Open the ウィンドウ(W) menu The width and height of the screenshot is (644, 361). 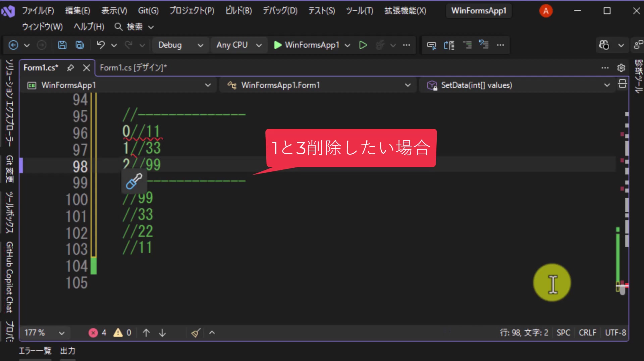(42, 27)
